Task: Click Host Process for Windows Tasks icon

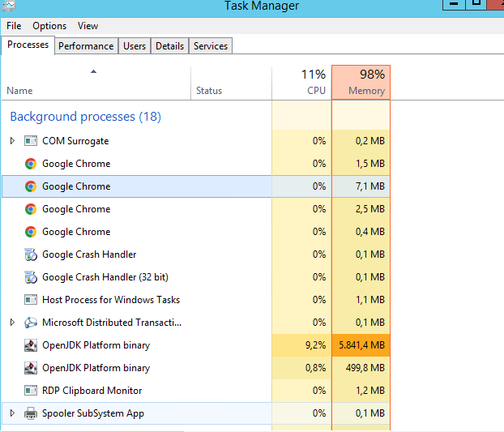Action: [31, 300]
